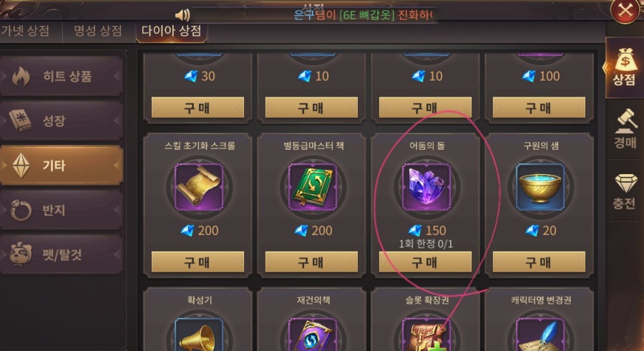Open the 상점 money bag sidebar icon
The image size is (644, 351).
pos(625,67)
